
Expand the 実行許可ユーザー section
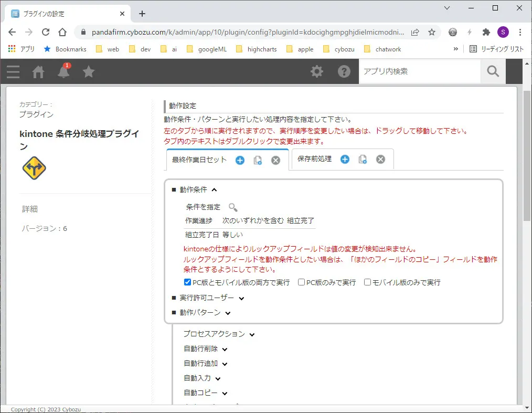click(241, 297)
